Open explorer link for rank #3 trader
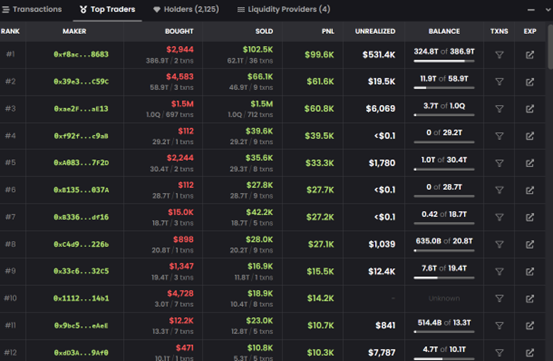Image resolution: width=553 pixels, height=361 pixels. tap(530, 109)
